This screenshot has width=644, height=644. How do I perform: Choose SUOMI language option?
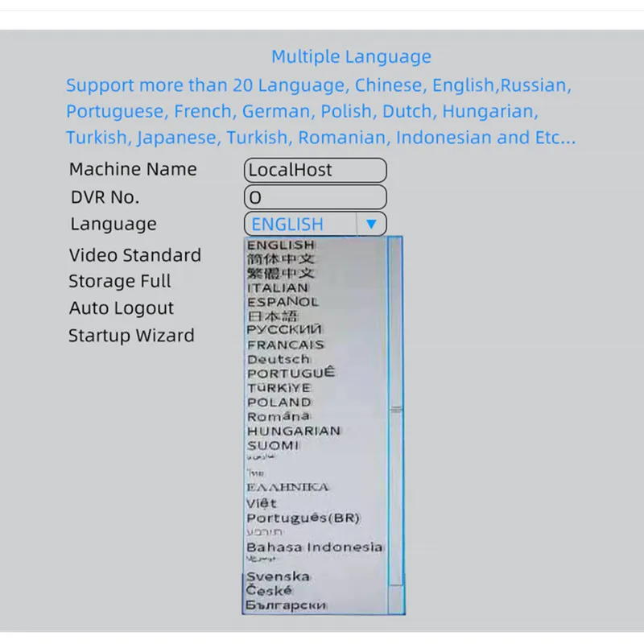(273, 445)
